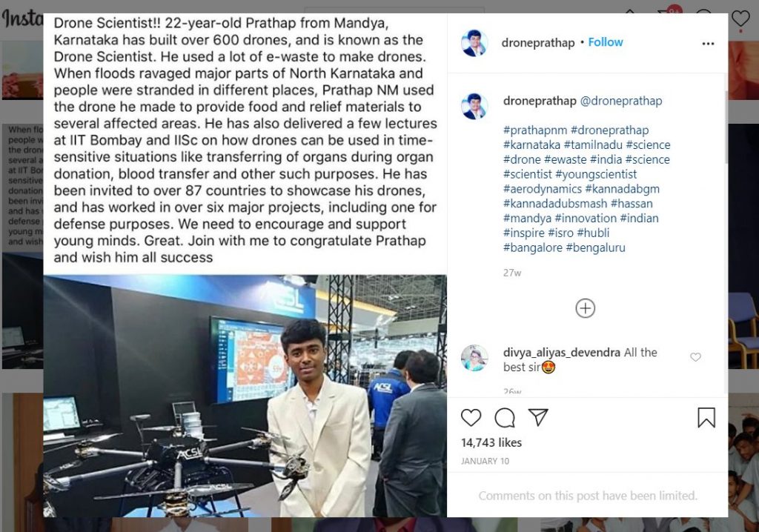Open the three-dot more options menu
Image resolution: width=759 pixels, height=532 pixels.
click(708, 44)
